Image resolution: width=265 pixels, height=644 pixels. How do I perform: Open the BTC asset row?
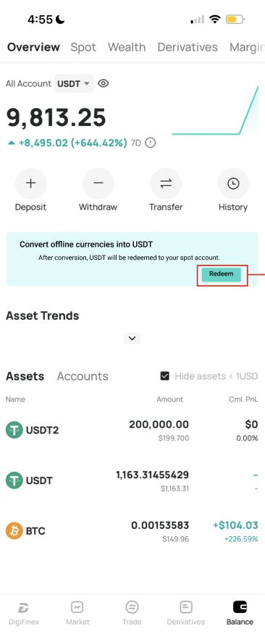pos(132,531)
